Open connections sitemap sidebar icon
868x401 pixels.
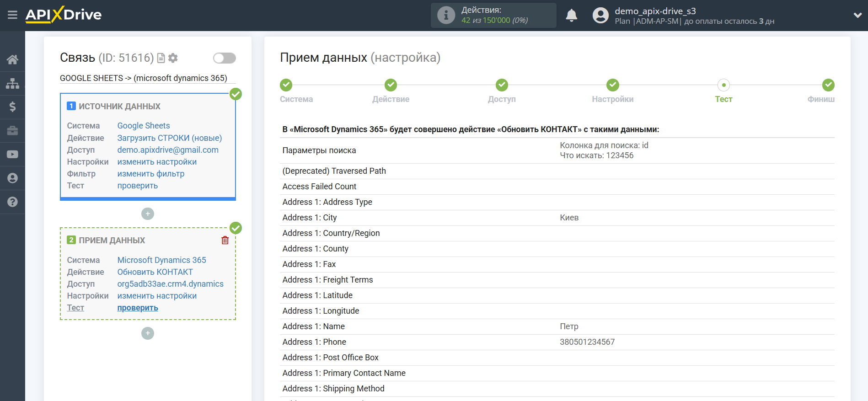12,83
